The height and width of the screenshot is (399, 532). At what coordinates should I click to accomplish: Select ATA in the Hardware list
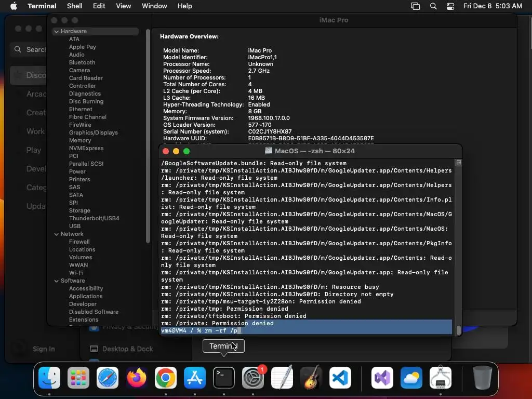74,39
